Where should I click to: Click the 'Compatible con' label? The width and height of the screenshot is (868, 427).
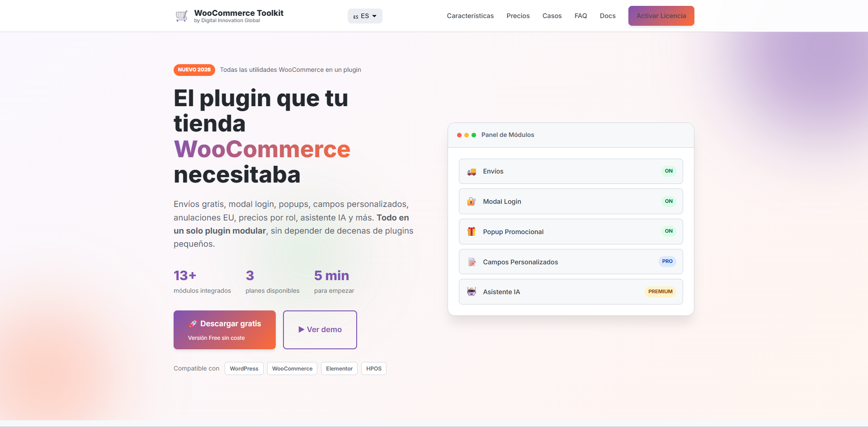click(x=196, y=369)
